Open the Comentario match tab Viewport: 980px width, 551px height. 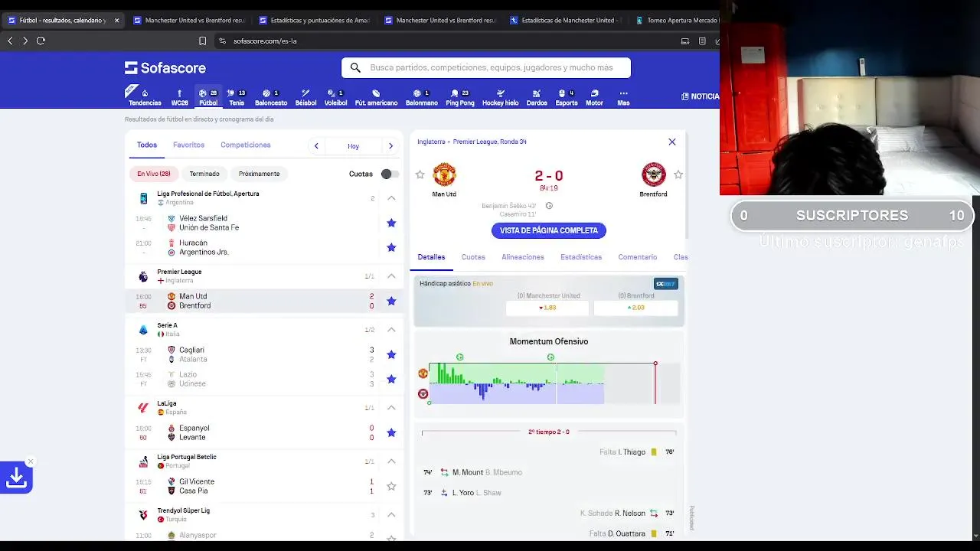638,257
